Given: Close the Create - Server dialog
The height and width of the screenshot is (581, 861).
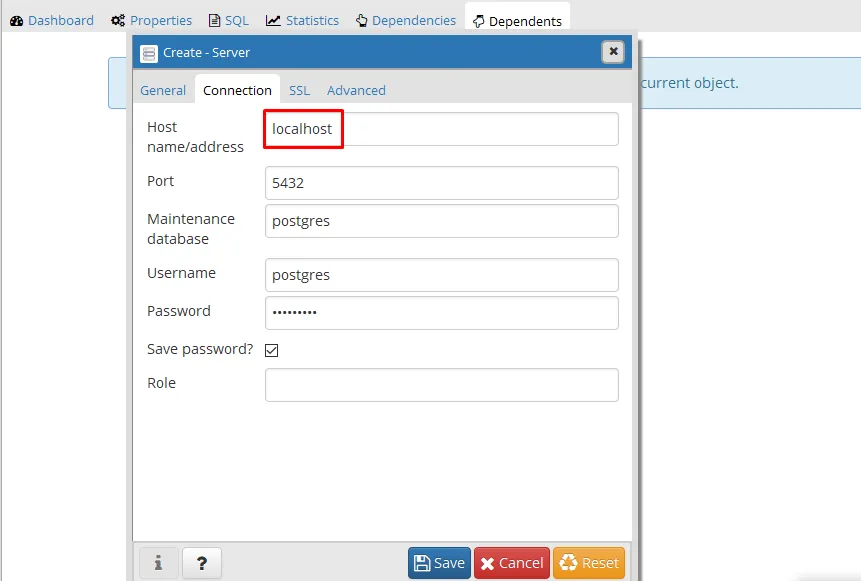Looking at the screenshot, I should coord(613,52).
